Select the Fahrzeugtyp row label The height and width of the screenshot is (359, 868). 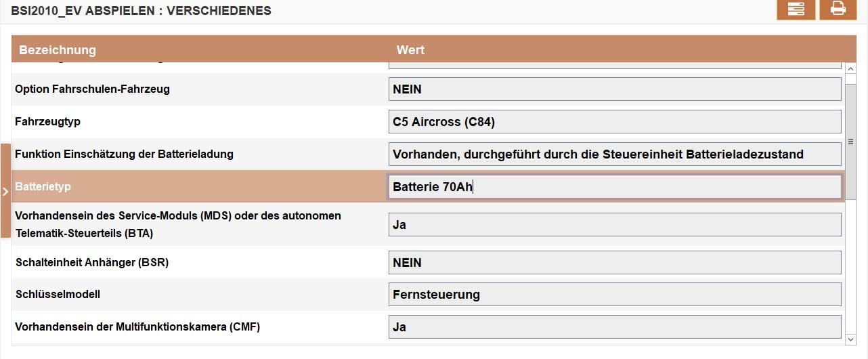pyautogui.click(x=47, y=121)
